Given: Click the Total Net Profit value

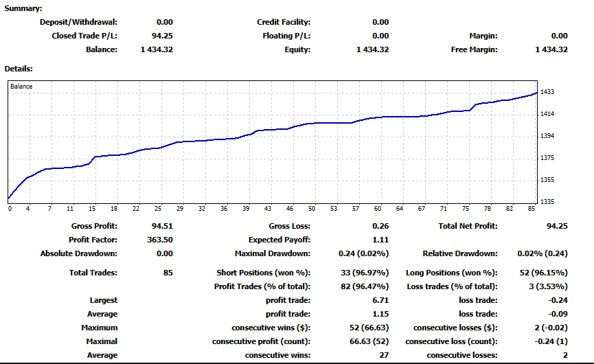Looking at the screenshot, I should click(557, 226).
